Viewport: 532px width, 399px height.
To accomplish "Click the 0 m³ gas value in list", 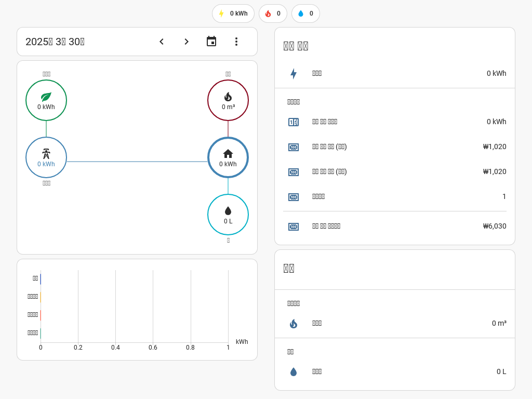I will 499,323.
